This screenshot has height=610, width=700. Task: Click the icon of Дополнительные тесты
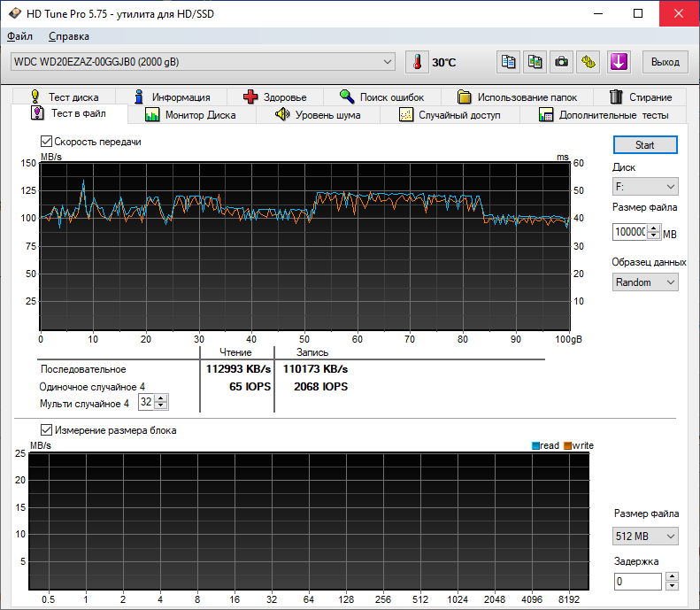[x=546, y=115]
